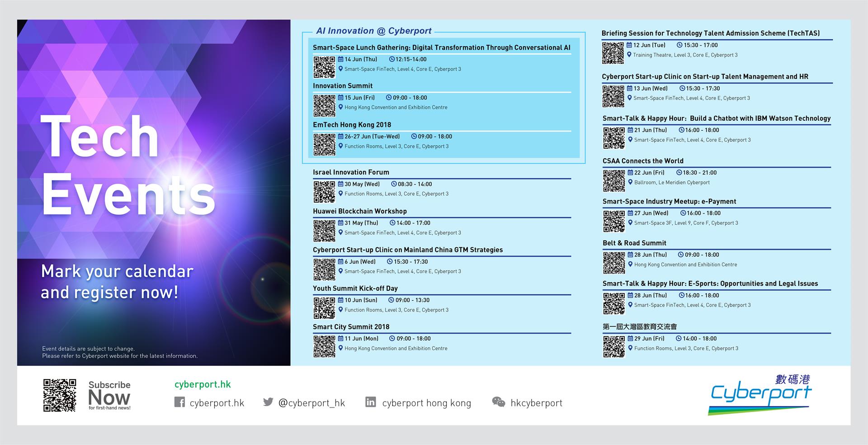Select Belt & Road Summit title
Viewport: 868px width, 445px height.
coord(634,243)
